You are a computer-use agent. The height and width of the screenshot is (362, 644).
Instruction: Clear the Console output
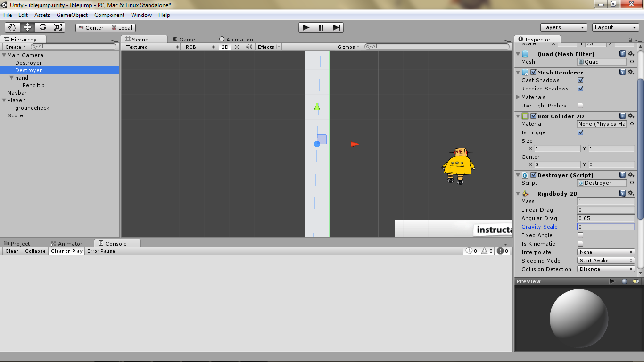tap(11, 251)
